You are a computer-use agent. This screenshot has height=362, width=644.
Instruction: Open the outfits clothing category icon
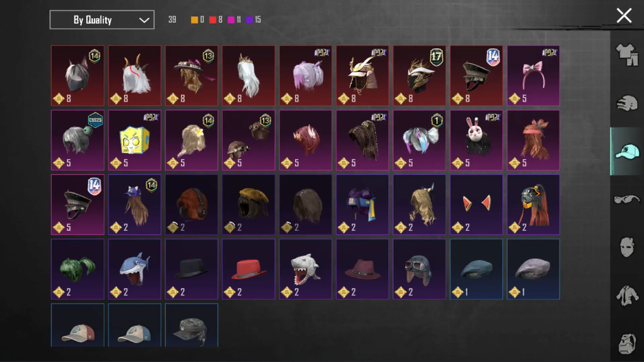(x=627, y=55)
